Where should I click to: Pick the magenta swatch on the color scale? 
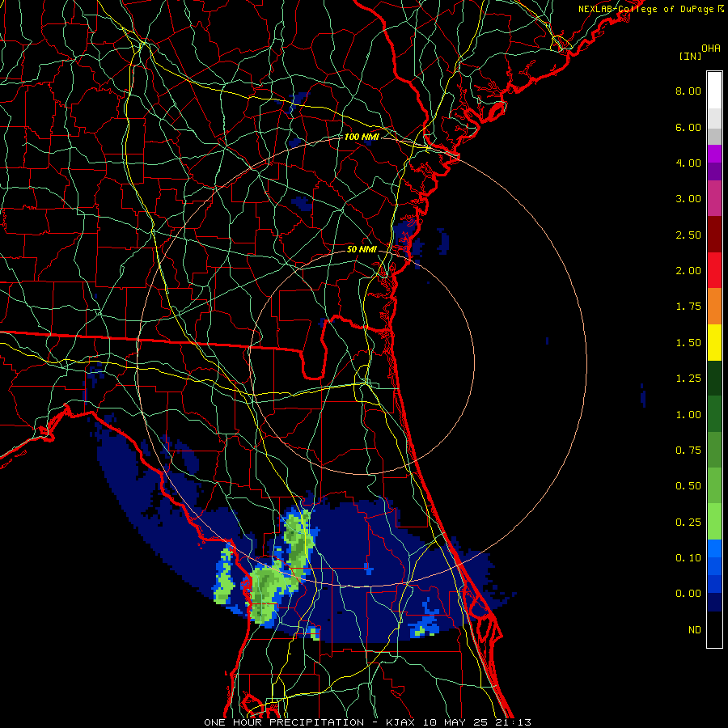pyautogui.click(x=714, y=154)
